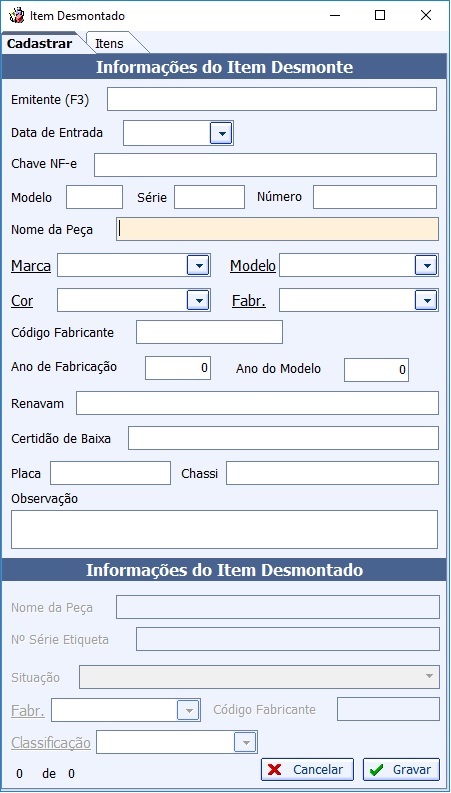Open the Data de Entrada date dropdown
The height and width of the screenshot is (793, 451).
[x=221, y=134]
